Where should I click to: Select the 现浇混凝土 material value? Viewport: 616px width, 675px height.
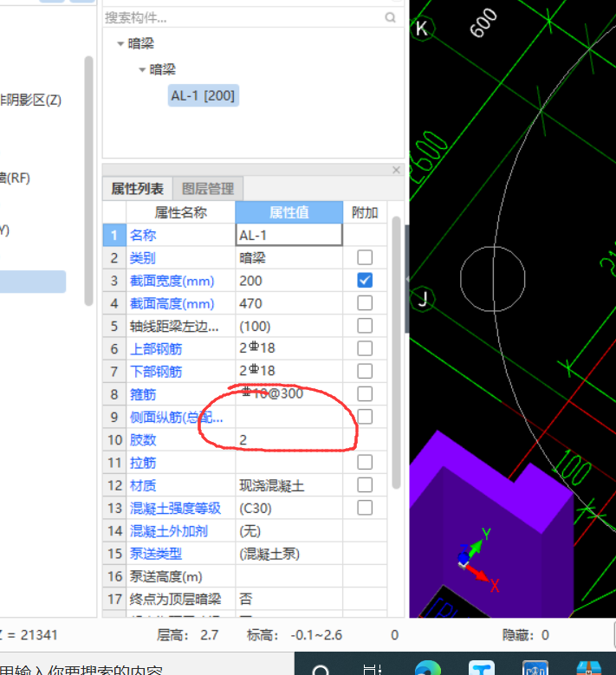click(x=289, y=485)
